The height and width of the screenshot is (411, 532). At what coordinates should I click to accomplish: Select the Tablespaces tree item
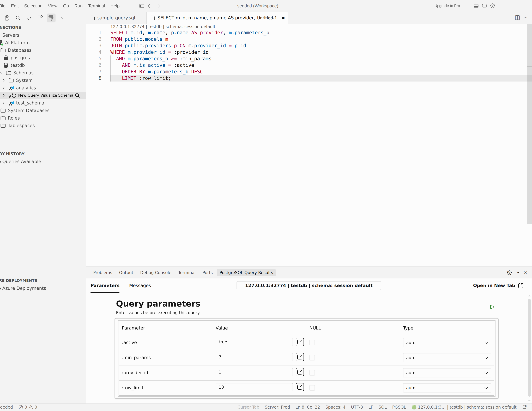click(x=21, y=126)
